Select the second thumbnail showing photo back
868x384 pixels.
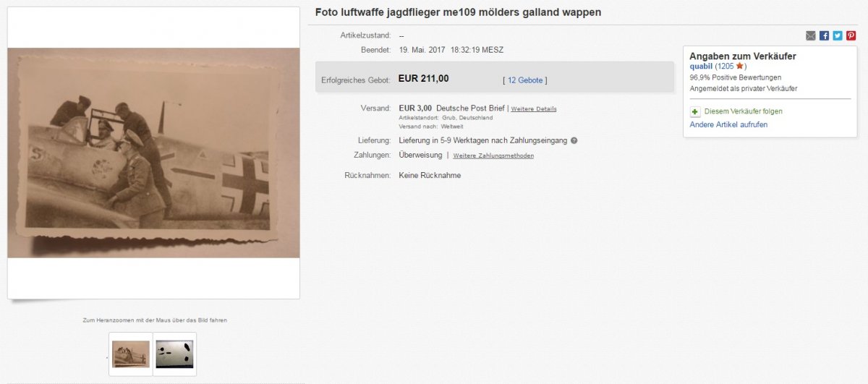[x=174, y=354]
